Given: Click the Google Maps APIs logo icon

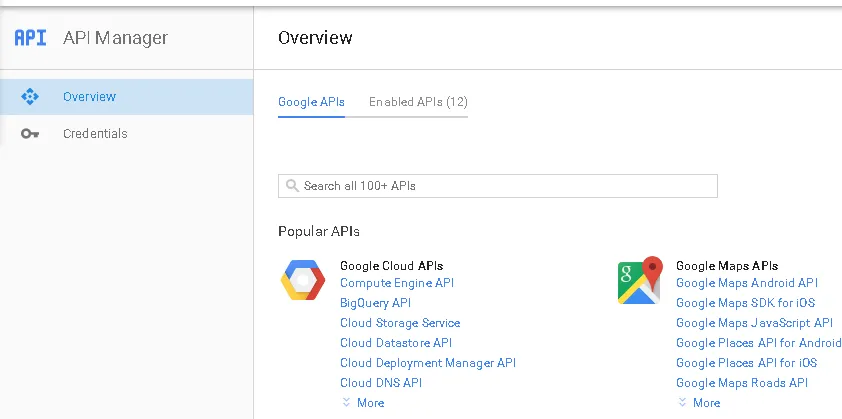Looking at the screenshot, I should coord(640,281).
